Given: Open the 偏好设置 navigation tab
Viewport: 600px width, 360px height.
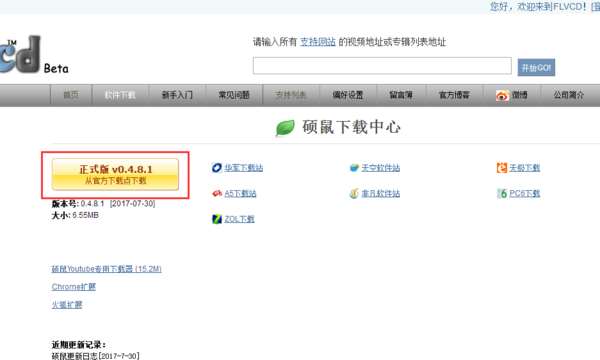Looking at the screenshot, I should [348, 95].
